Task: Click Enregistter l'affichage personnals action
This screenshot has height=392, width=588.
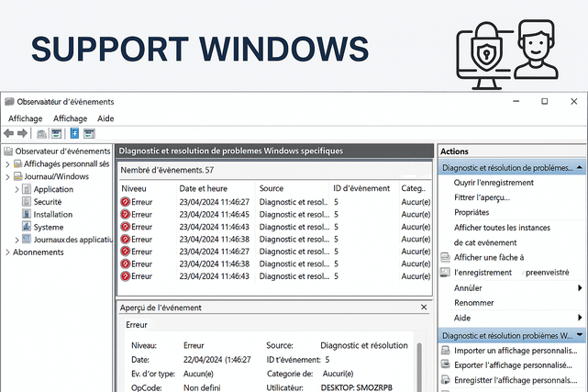Action: (x=516, y=380)
